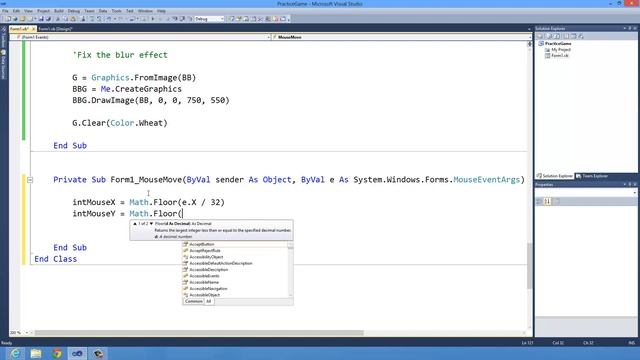The image size is (640, 360).
Task: Switch to the Form1.vb [Design] tab
Action: tap(55, 29)
